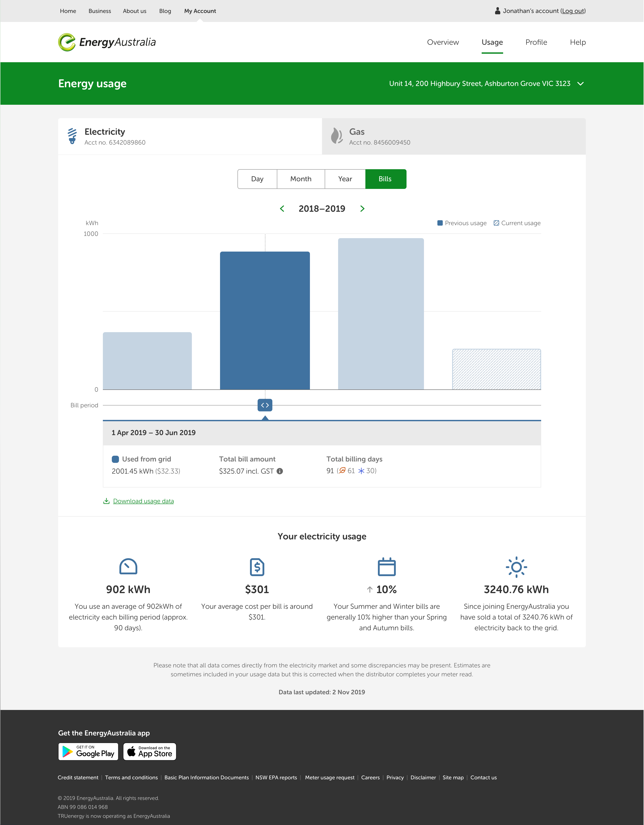Screen dimensions: 644x825
Task: Switch to the Month view toggle
Action: coord(301,179)
